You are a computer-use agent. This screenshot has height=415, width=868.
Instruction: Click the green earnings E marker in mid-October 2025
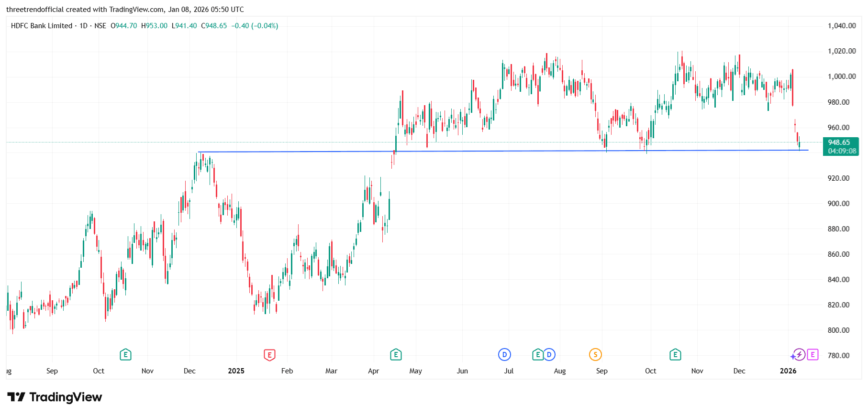(x=675, y=355)
